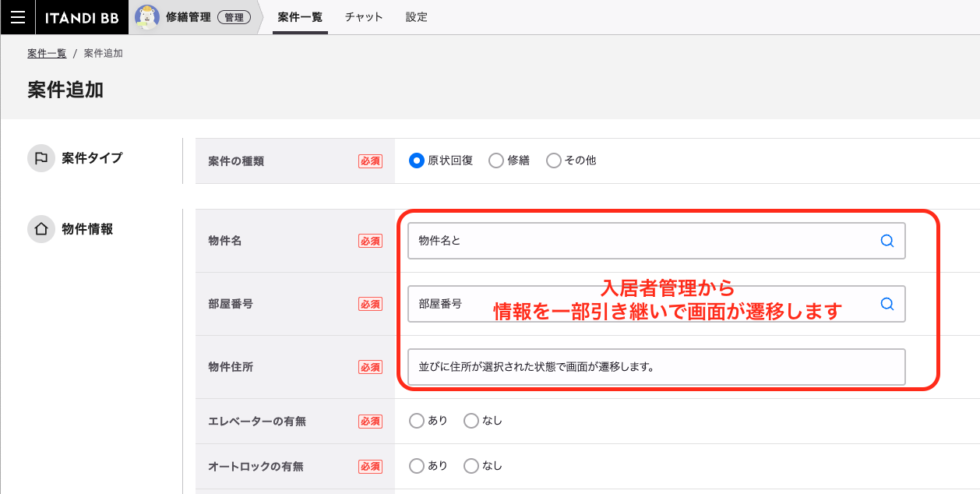Click the 物件住所 field label
The width and height of the screenshot is (980, 494).
pyautogui.click(x=231, y=366)
